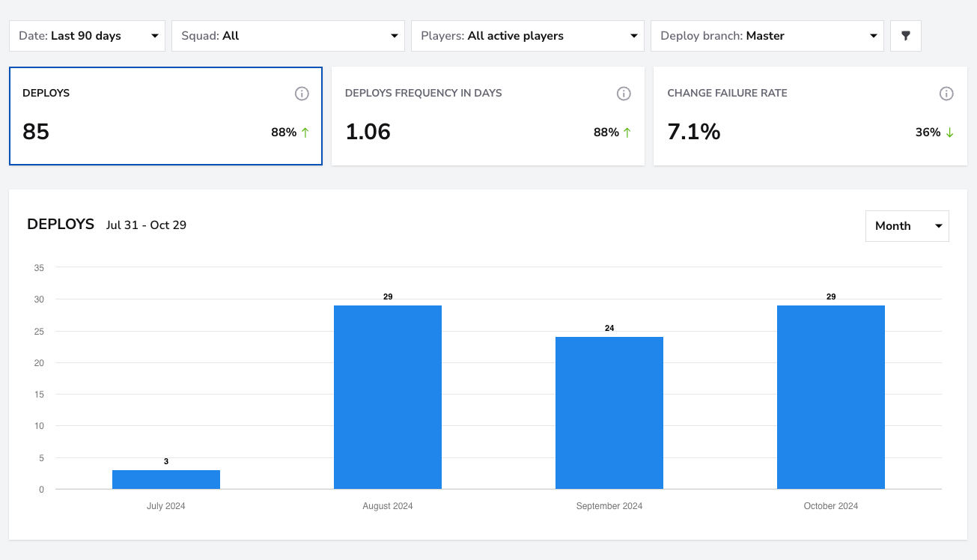Image resolution: width=977 pixels, height=560 pixels.
Task: Click up arrow on Deploys Frequency card
Action: (x=627, y=133)
